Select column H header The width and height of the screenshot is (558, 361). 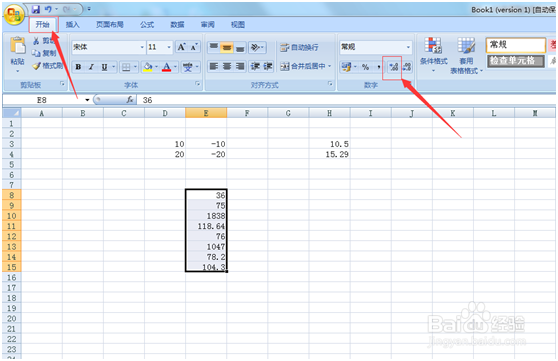pos(330,113)
